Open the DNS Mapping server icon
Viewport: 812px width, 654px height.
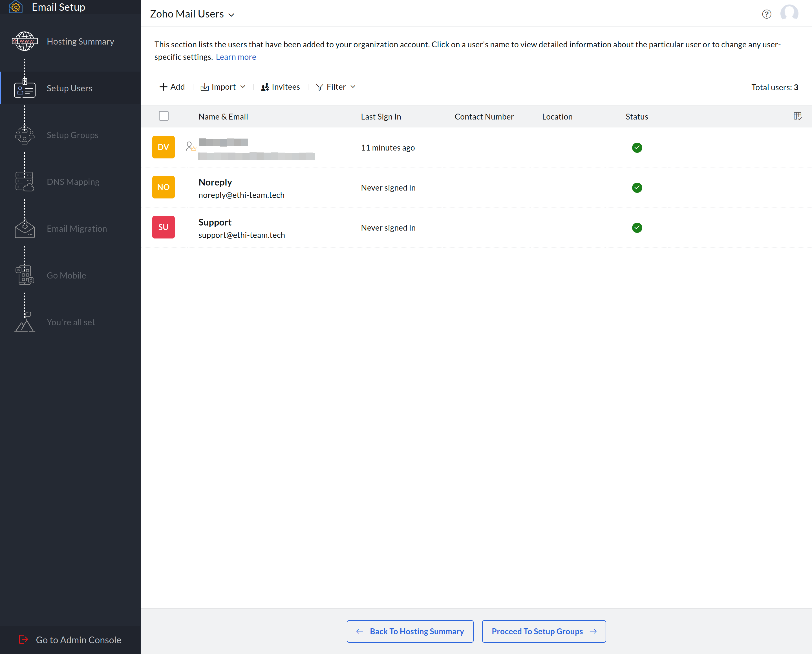tap(25, 182)
